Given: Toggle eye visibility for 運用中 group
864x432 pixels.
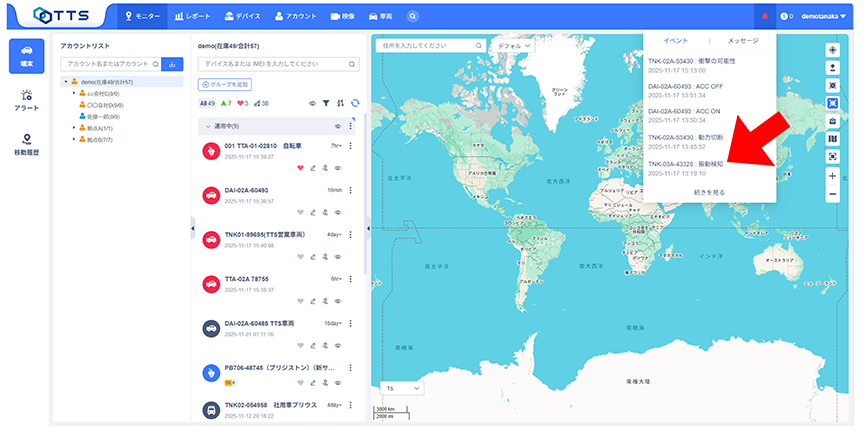Looking at the screenshot, I should 336,127.
